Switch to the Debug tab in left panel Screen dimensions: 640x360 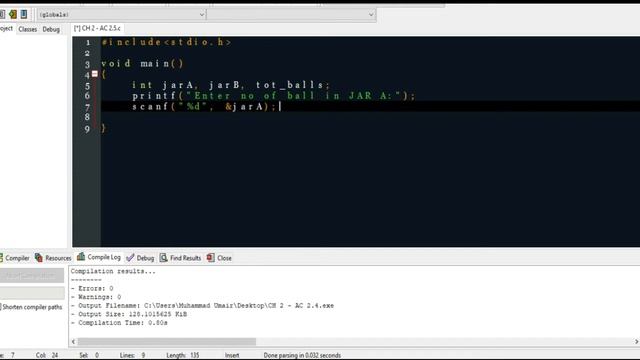click(x=51, y=29)
